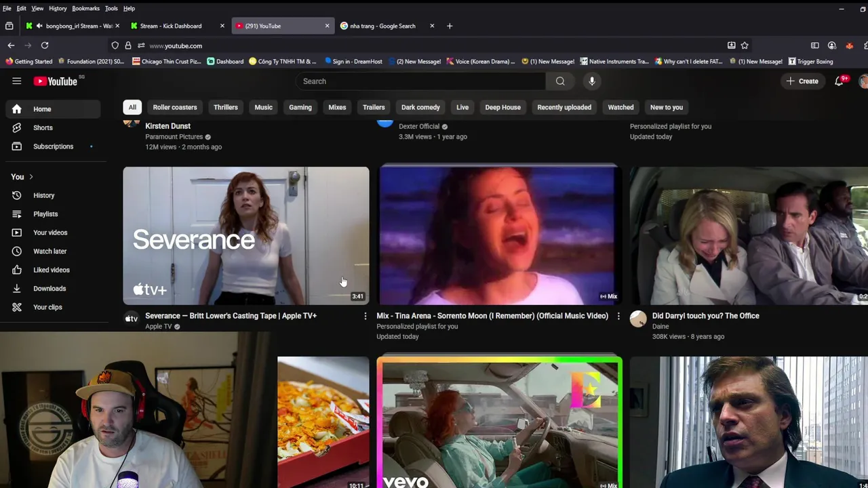This screenshot has height=488, width=868.
Task: Open the Bookmarks menu
Action: 85,8
